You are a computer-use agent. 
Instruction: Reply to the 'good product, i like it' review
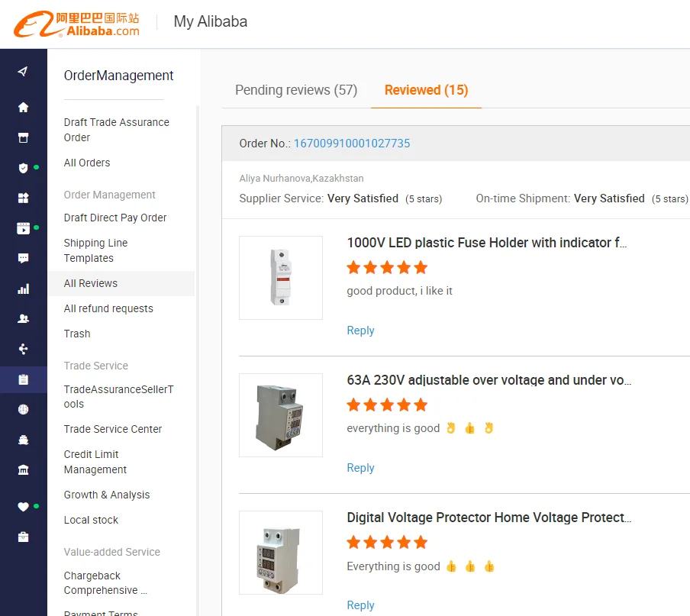point(360,331)
